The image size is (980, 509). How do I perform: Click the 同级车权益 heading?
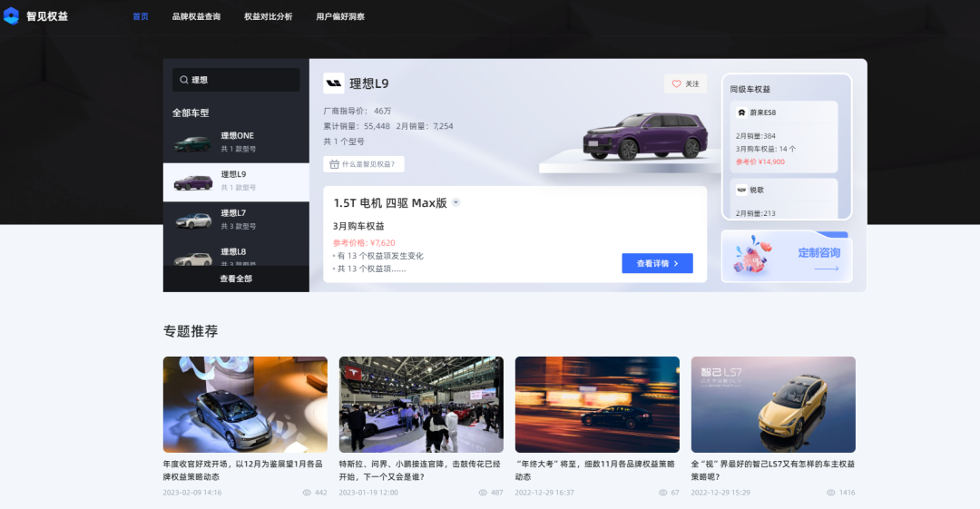tap(750, 90)
